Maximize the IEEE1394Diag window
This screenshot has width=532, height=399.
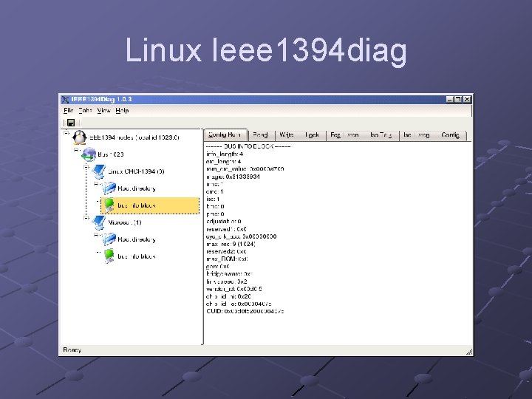point(458,99)
